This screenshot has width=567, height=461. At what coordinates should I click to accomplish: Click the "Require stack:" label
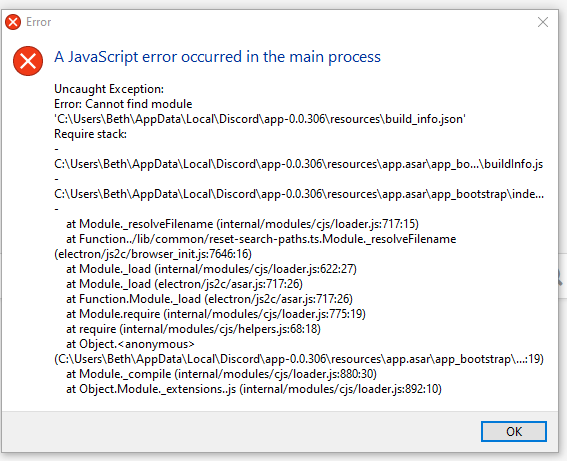click(90, 134)
